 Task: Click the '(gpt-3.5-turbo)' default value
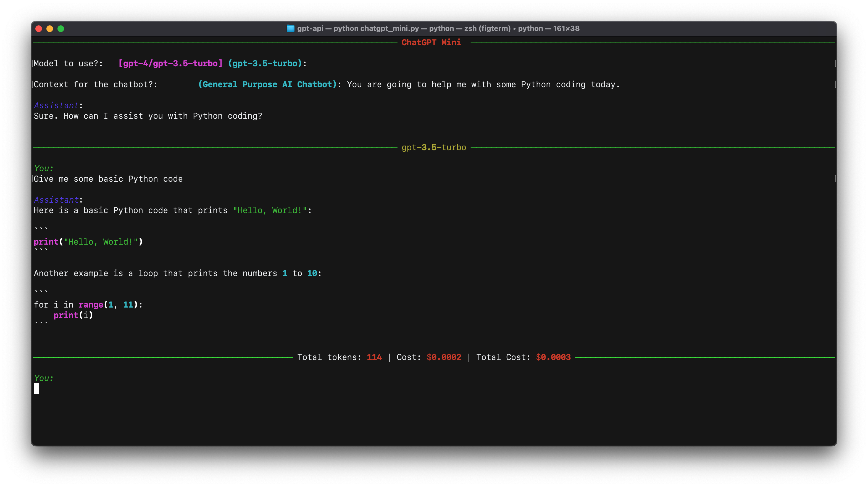click(265, 63)
